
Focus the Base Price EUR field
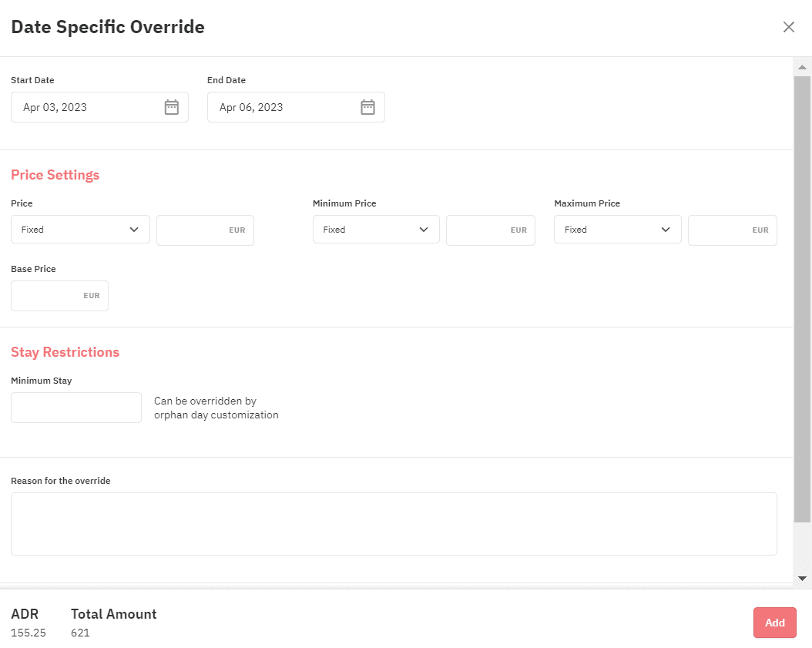(59, 296)
